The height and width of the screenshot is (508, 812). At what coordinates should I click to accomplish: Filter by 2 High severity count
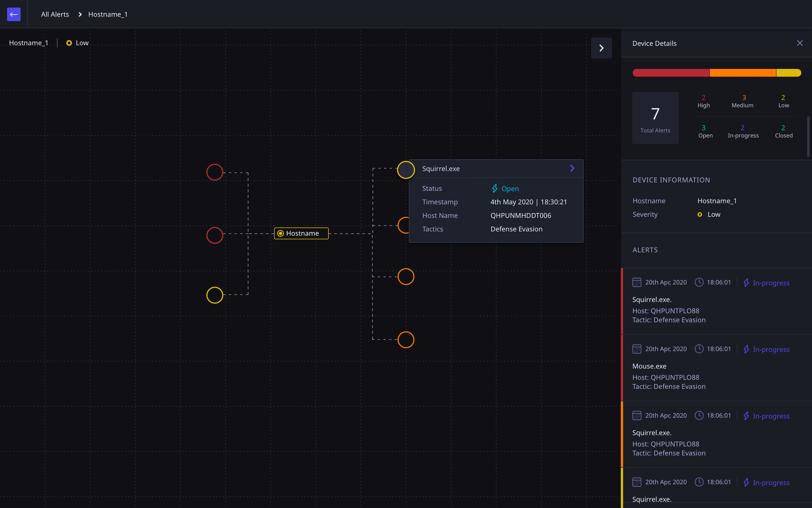click(703, 101)
